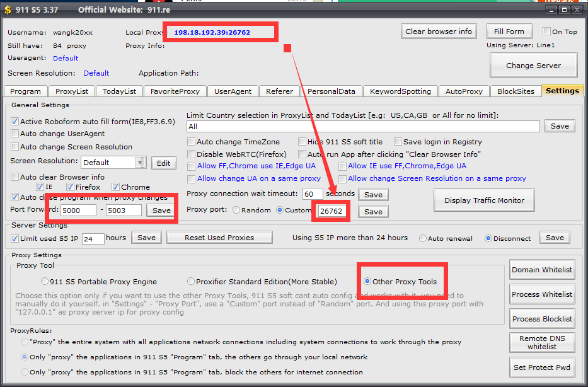Open the BlockSites tab
Viewport: 588px width, 387px height.
516,91
